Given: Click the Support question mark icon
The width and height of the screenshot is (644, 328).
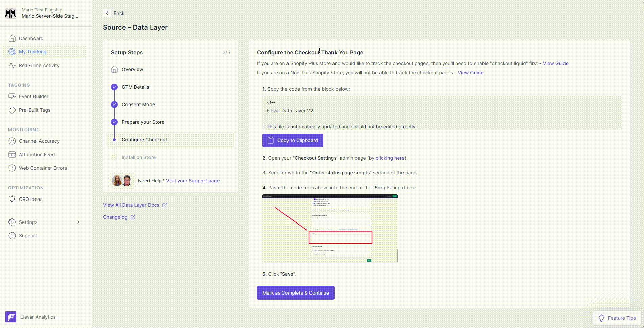Looking at the screenshot, I should tap(12, 236).
